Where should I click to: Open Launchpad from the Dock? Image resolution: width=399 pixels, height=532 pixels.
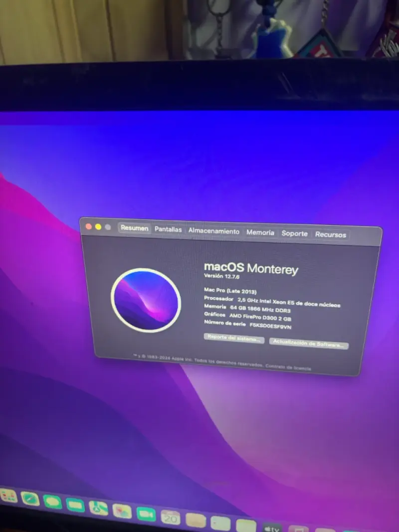[8, 496]
